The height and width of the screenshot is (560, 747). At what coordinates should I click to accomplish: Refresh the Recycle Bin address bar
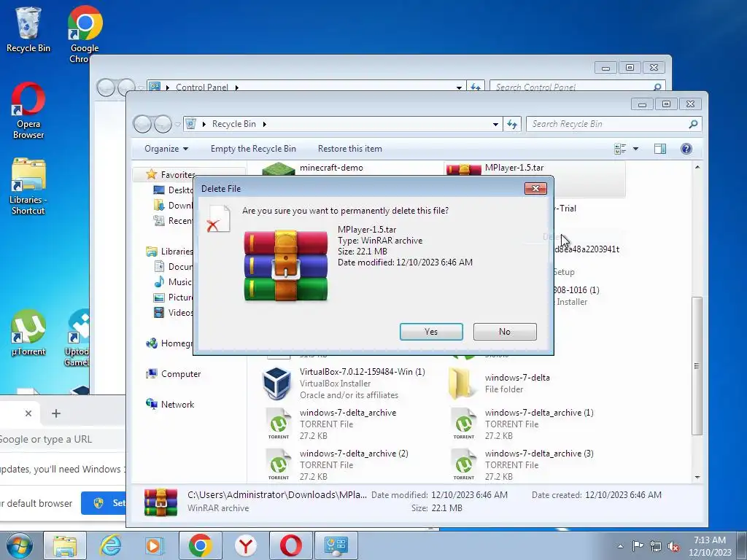512,124
